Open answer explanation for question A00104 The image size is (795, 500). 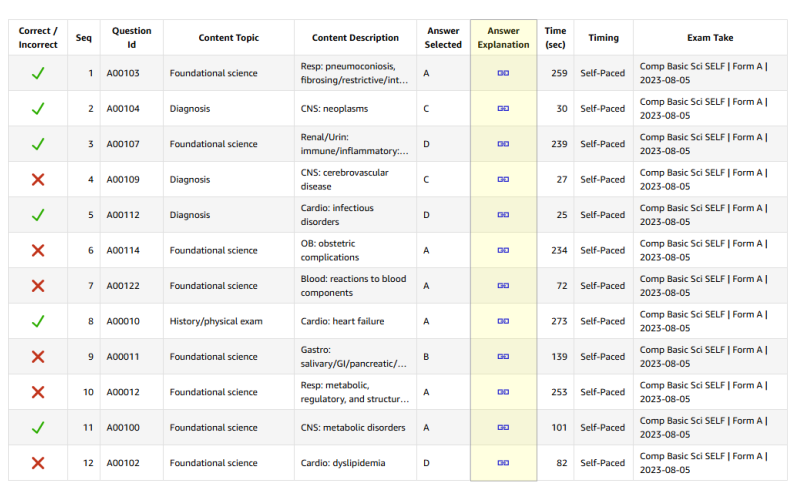(503, 108)
